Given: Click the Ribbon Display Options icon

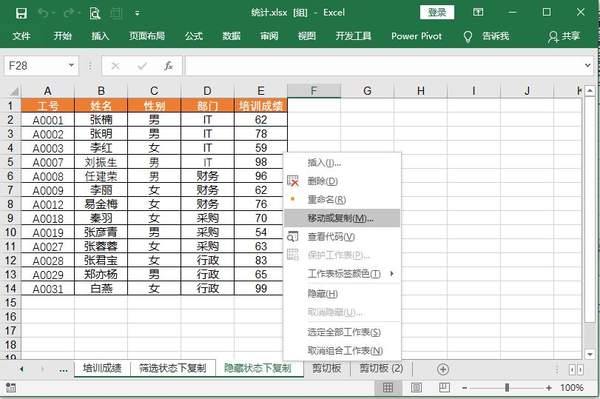Looking at the screenshot, I should [x=478, y=12].
